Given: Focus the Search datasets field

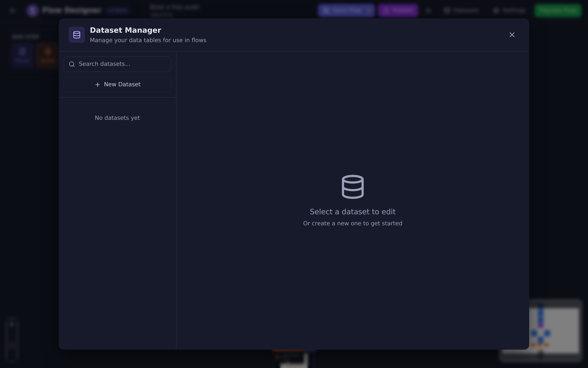Looking at the screenshot, I should [x=117, y=64].
